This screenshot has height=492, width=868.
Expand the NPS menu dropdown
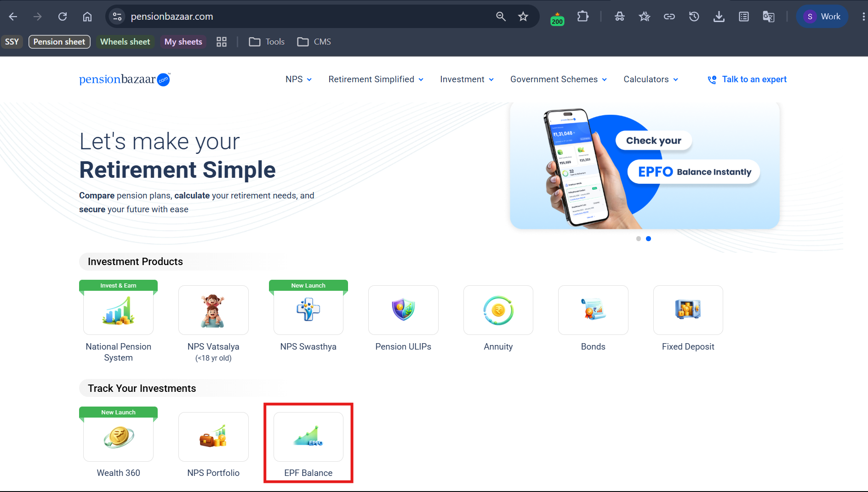coord(299,79)
